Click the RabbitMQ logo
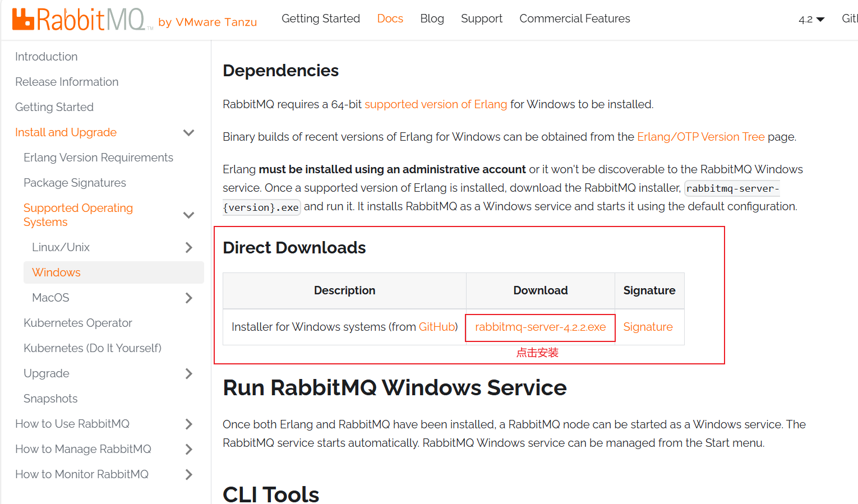858x504 pixels. point(82,20)
